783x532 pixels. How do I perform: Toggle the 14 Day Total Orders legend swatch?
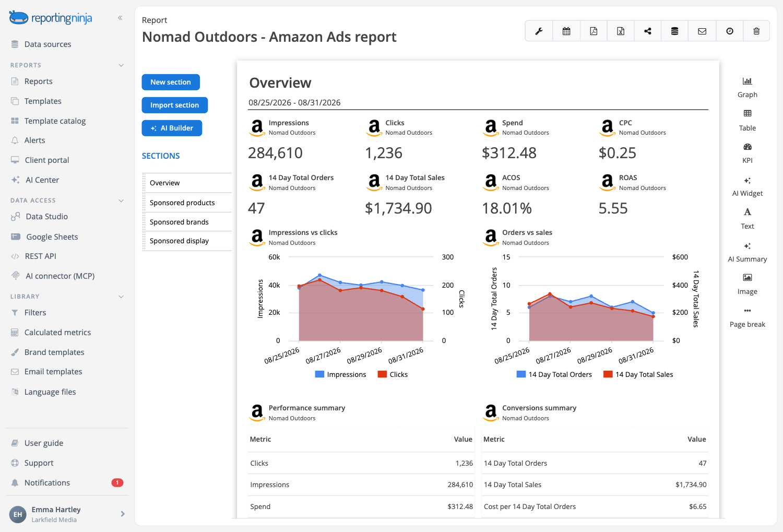click(x=521, y=374)
